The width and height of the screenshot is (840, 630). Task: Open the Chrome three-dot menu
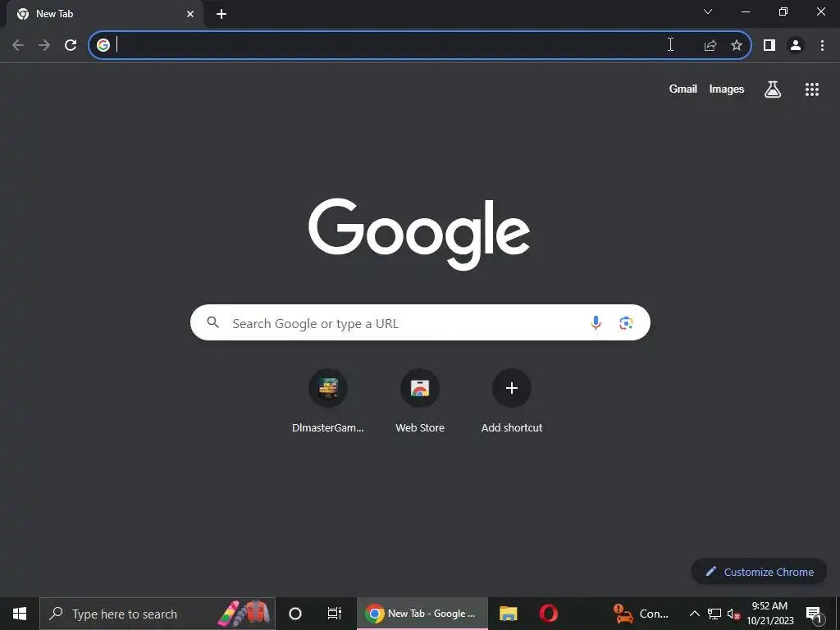822,45
